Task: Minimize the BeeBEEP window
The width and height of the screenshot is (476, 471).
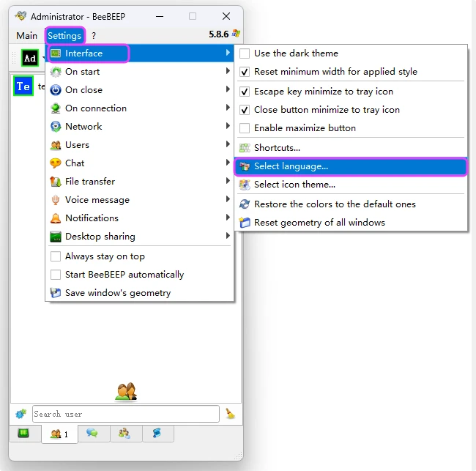Action: pyautogui.click(x=160, y=16)
